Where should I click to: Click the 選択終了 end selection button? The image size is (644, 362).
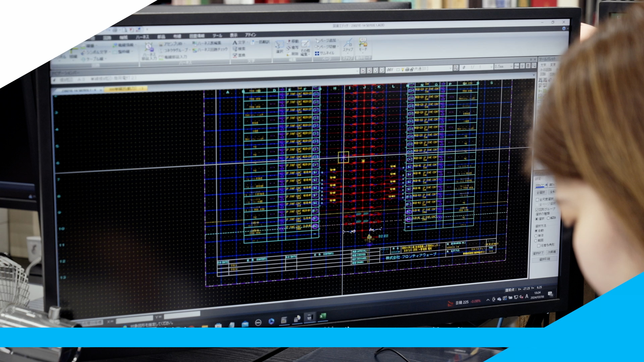point(538,253)
